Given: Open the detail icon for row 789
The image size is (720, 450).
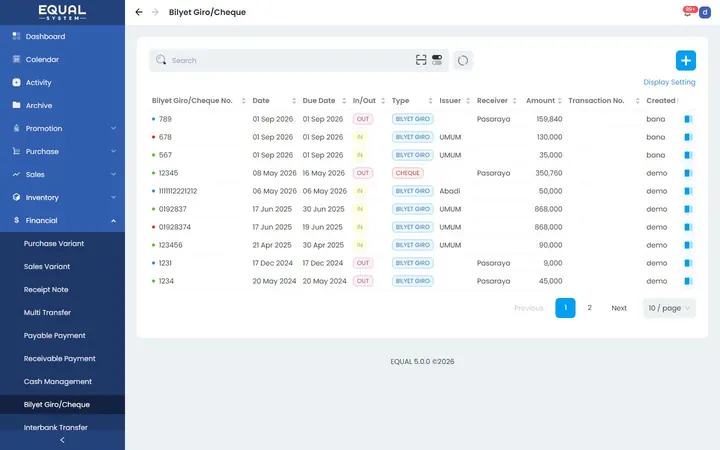Looking at the screenshot, I should 688,119.
